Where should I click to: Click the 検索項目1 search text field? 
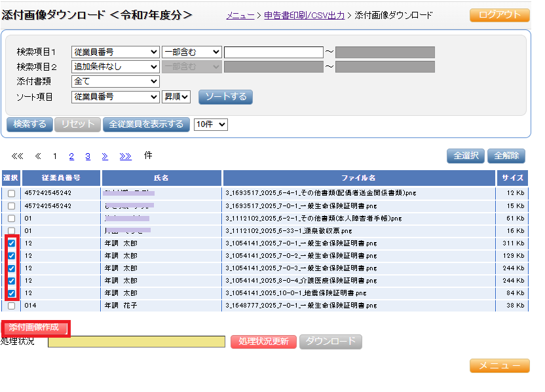(x=273, y=52)
